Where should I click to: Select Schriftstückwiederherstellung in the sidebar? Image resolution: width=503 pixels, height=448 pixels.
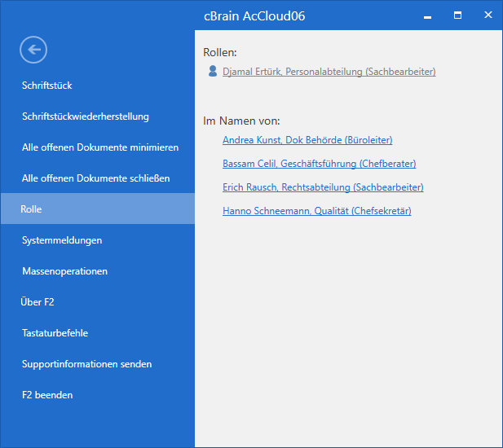click(86, 116)
